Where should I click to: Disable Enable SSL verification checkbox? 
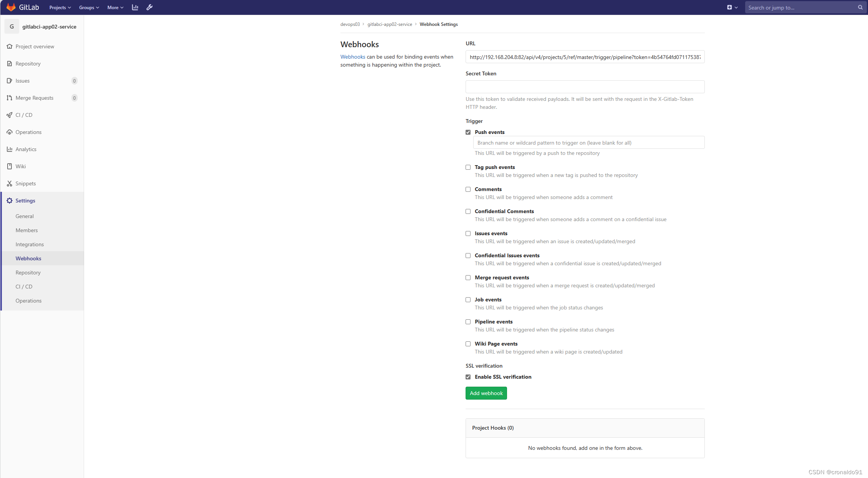point(468,377)
